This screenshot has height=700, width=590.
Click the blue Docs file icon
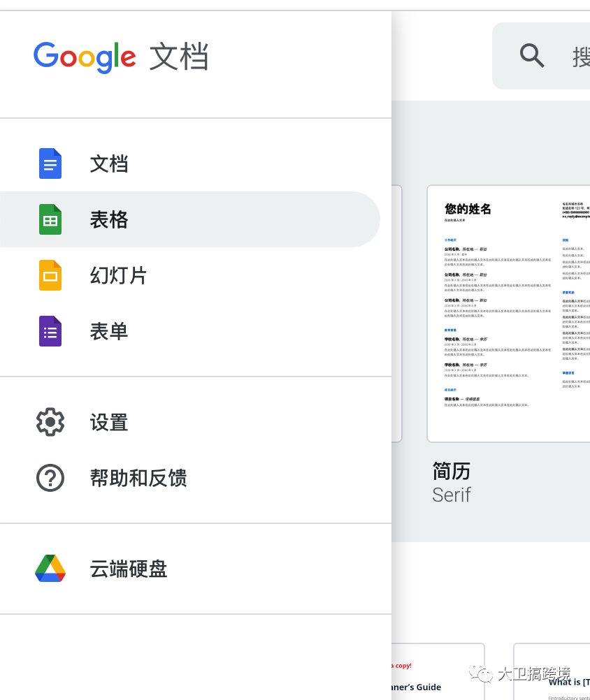pyautogui.click(x=50, y=163)
